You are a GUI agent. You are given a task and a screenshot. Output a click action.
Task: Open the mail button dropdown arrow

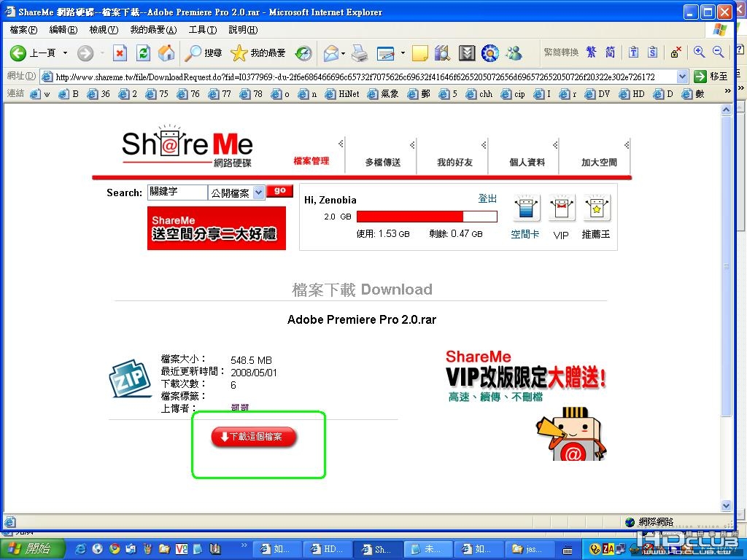[343, 52]
